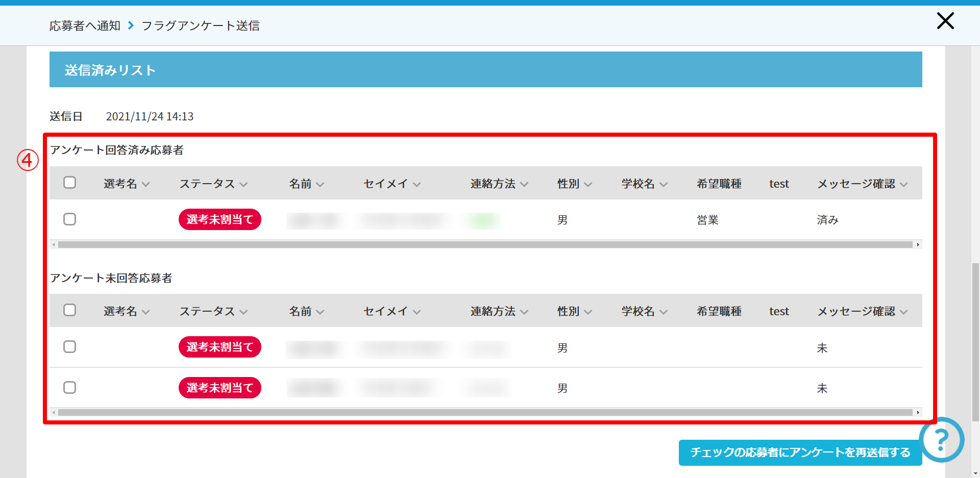Sort answered table by ステータス column

[x=213, y=184]
